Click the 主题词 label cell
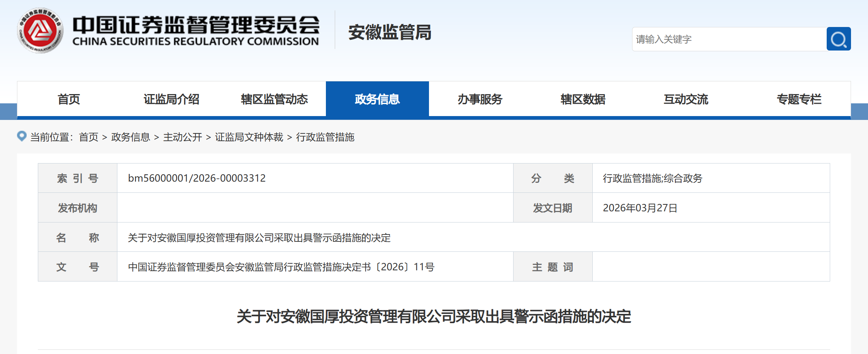 pyautogui.click(x=553, y=267)
